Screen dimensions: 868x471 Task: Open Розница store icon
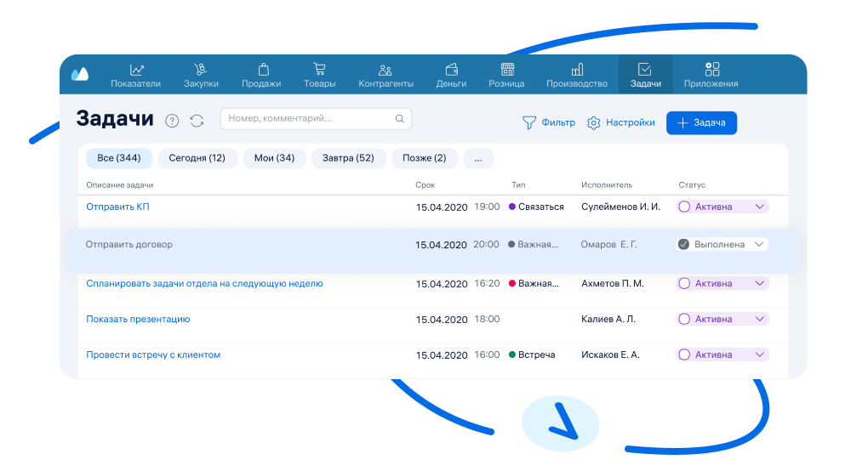pos(506,70)
